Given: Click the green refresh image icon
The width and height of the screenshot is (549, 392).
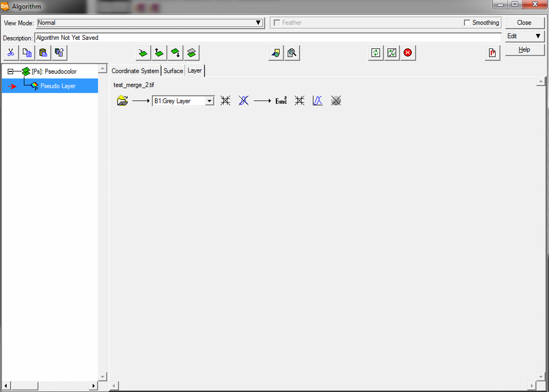Looking at the screenshot, I should (376, 53).
